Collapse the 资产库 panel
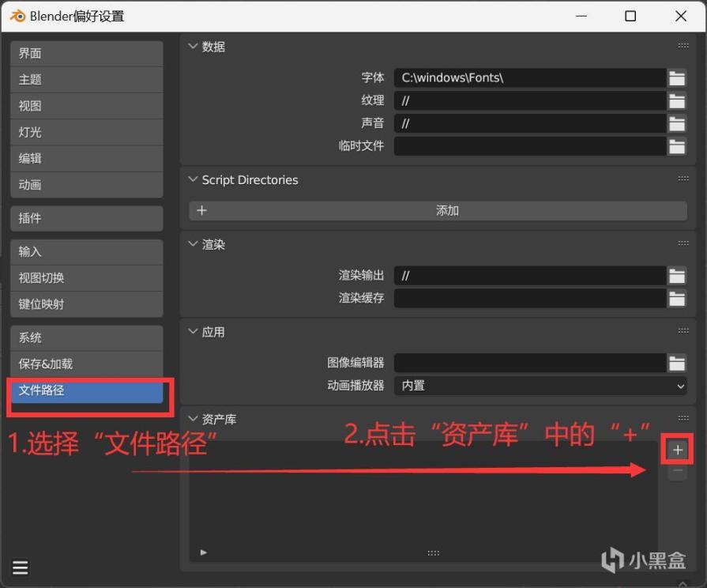707x588 pixels. tap(193, 419)
